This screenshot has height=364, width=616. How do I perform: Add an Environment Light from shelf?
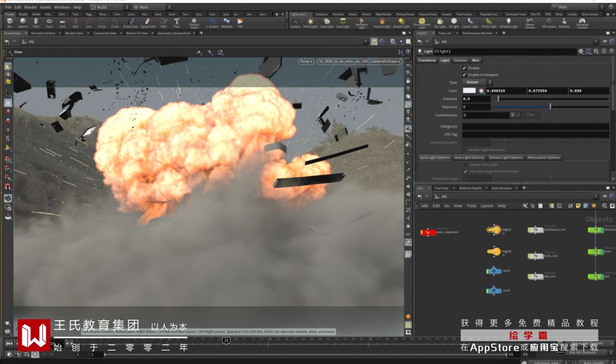pos(422,23)
